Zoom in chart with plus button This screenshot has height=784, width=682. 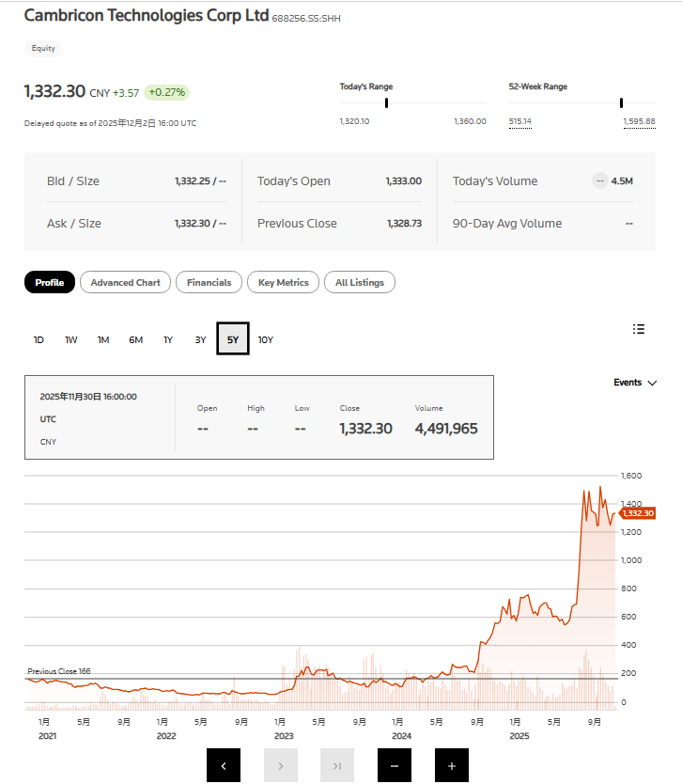[x=452, y=765]
